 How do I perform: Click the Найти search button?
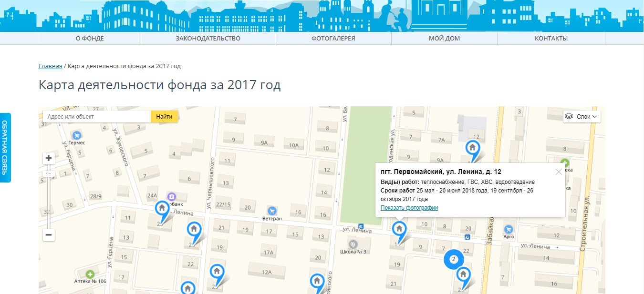pos(164,117)
